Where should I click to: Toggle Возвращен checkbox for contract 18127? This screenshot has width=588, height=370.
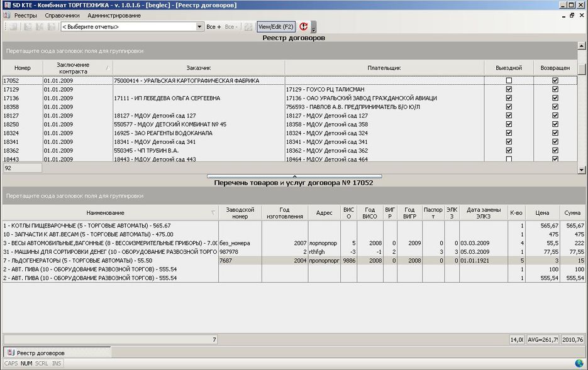[x=555, y=116]
